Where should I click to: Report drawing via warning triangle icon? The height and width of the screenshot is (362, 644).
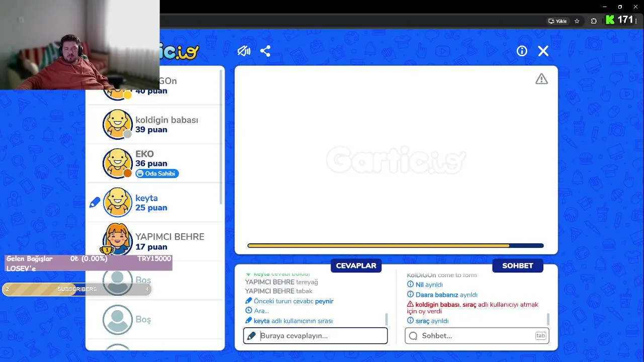click(541, 79)
